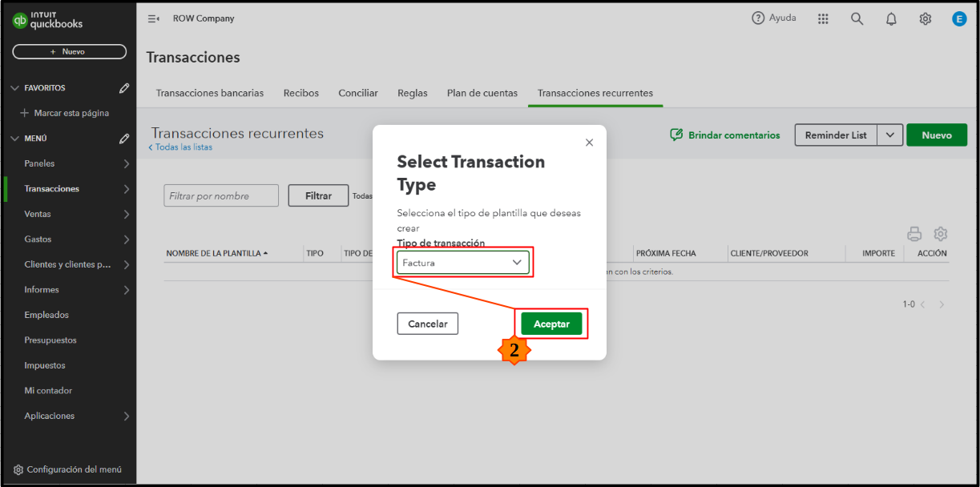
Task: Collapse the Favoritos section
Action: click(15, 88)
